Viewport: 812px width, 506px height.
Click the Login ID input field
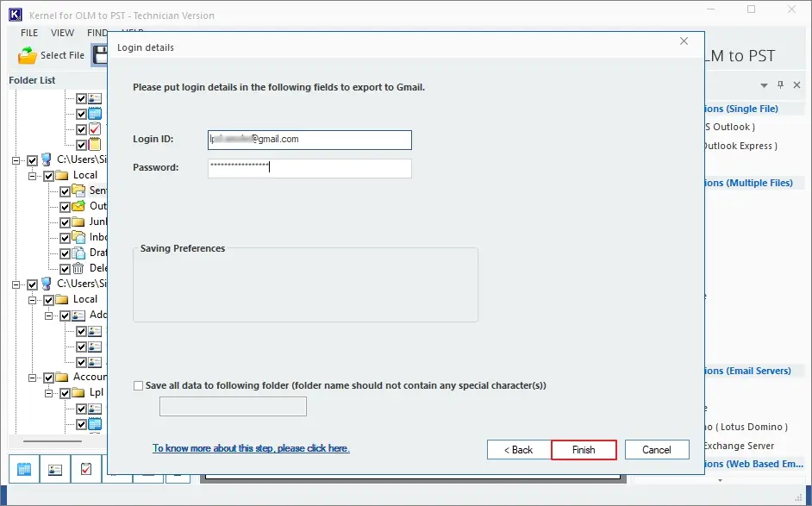309,140
